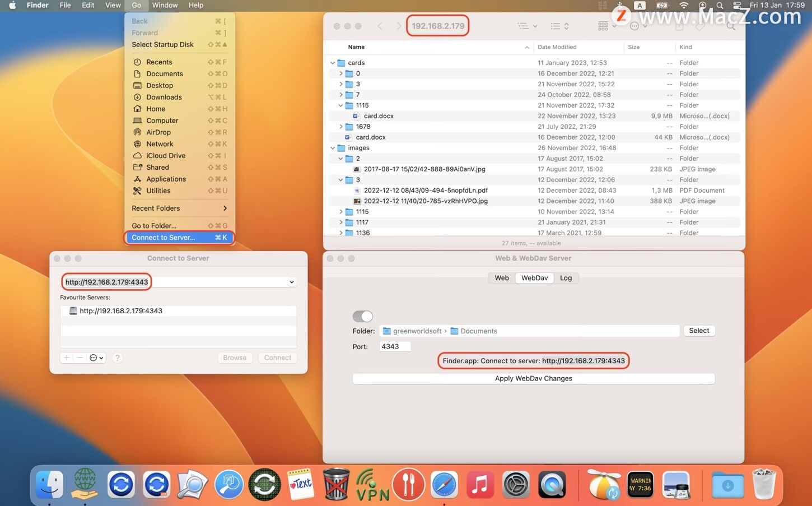Image resolution: width=812 pixels, height=506 pixels.
Task: Launch the globe-in-hand web server Dock app
Action: click(x=85, y=484)
